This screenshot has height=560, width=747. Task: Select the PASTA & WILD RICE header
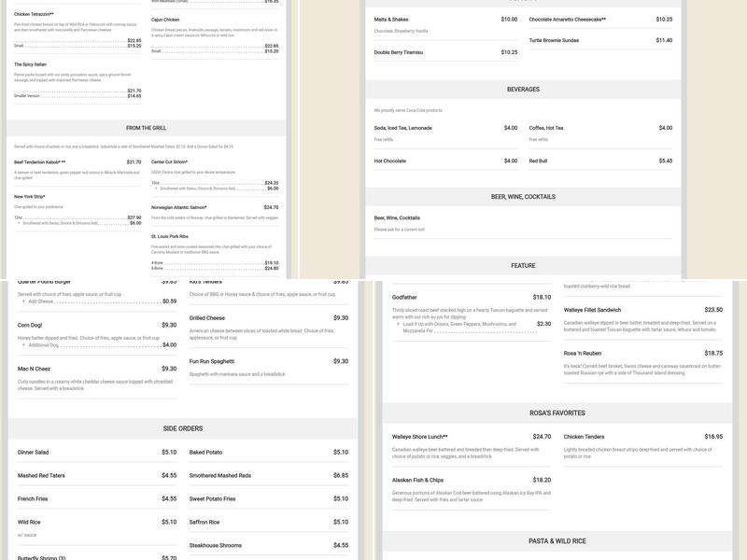coord(556,541)
